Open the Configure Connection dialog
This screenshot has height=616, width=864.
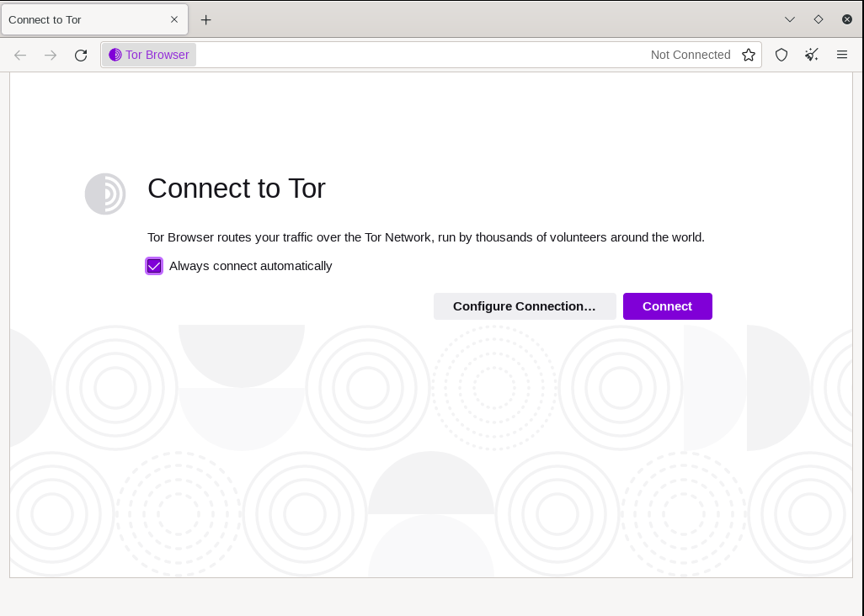point(525,306)
